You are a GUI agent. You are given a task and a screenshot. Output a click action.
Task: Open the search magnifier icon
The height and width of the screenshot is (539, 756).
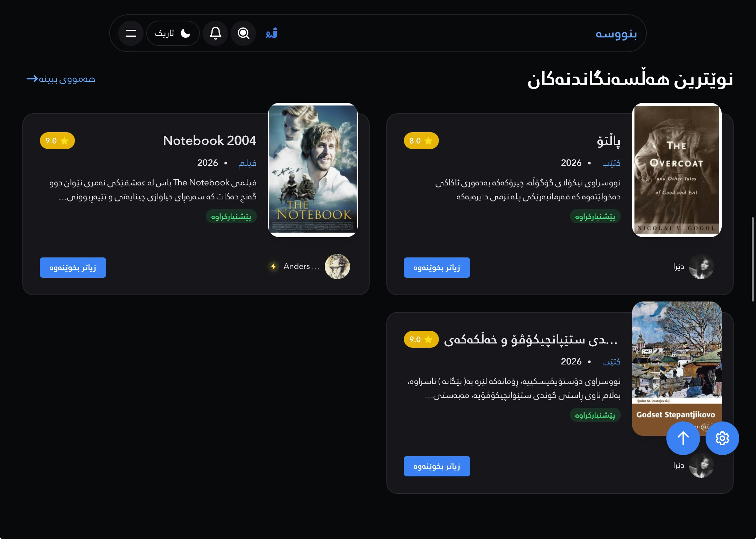pyautogui.click(x=243, y=33)
